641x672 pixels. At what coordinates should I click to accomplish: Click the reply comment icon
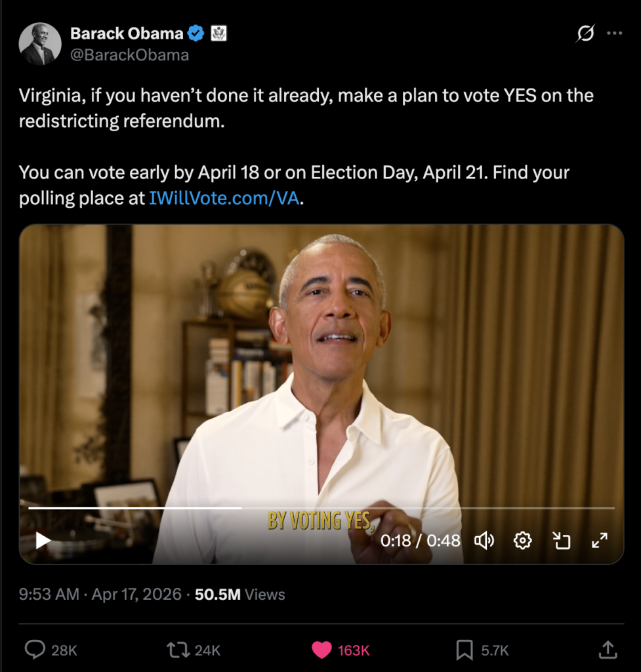coord(35,650)
